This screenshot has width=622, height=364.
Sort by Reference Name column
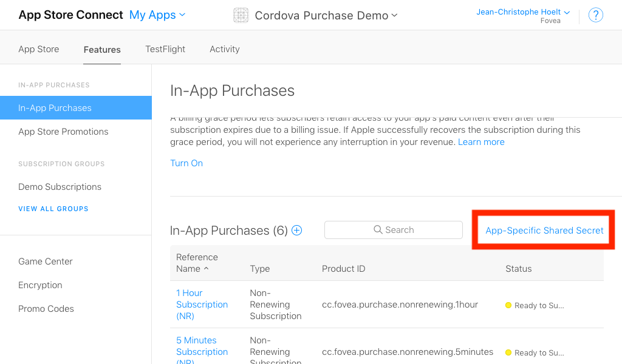click(x=197, y=263)
